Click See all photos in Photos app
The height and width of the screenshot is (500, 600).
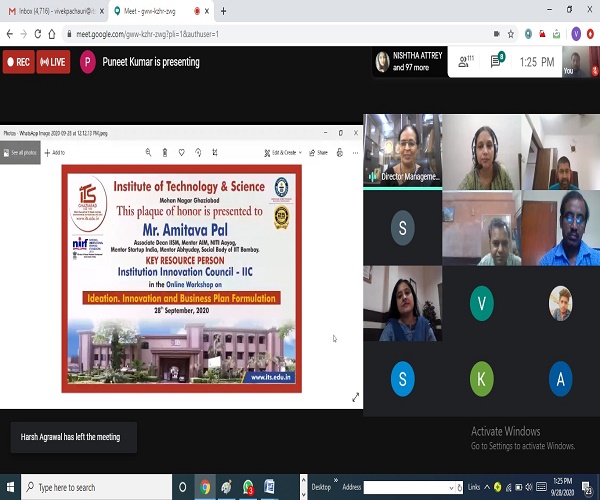pyautogui.click(x=20, y=153)
